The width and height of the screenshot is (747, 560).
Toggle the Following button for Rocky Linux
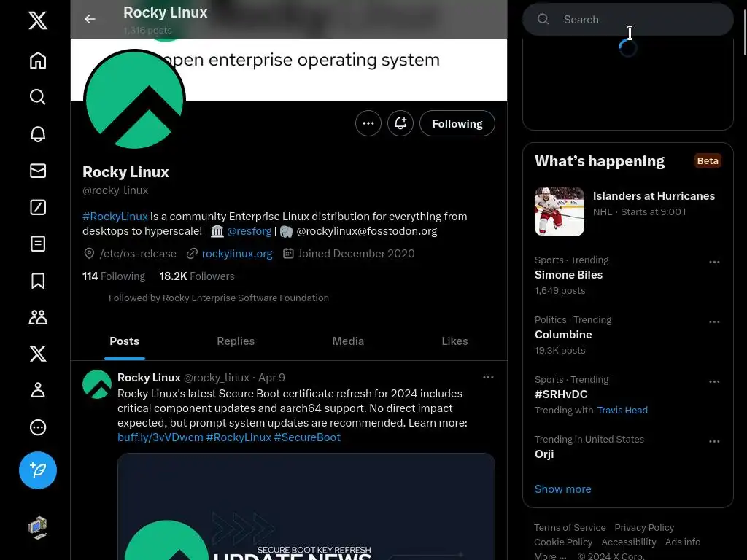click(457, 123)
